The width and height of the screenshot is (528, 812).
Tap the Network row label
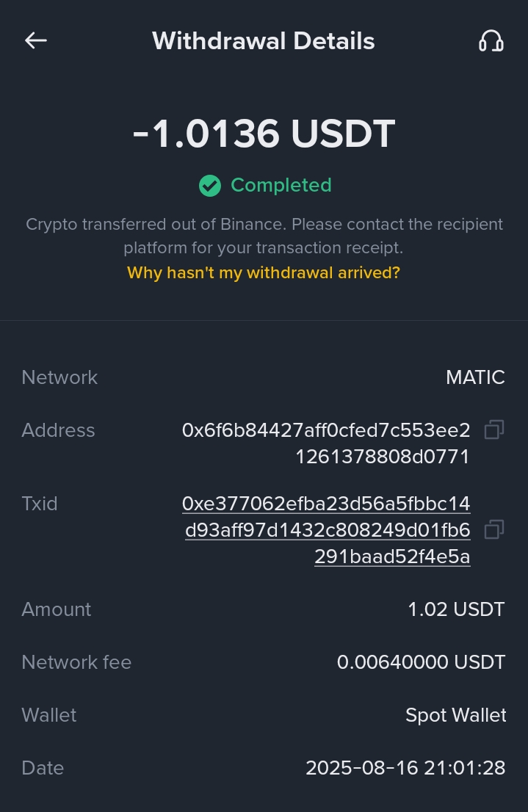click(x=59, y=377)
